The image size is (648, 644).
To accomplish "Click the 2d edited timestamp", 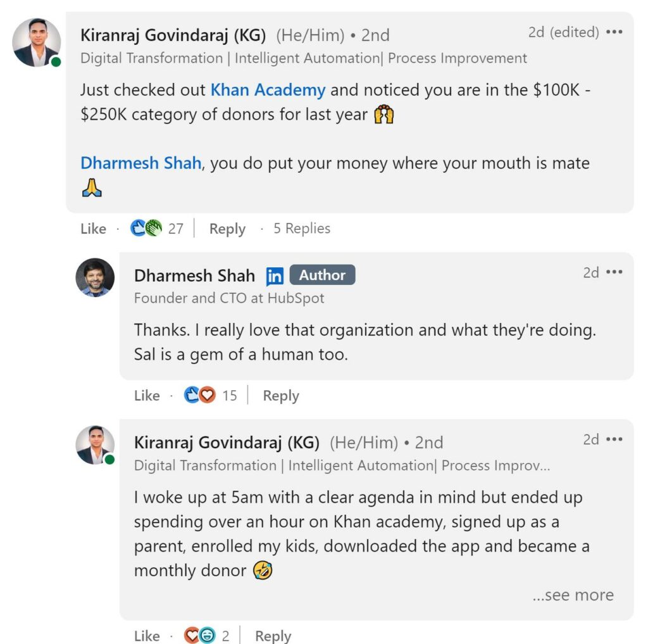I will click(563, 32).
